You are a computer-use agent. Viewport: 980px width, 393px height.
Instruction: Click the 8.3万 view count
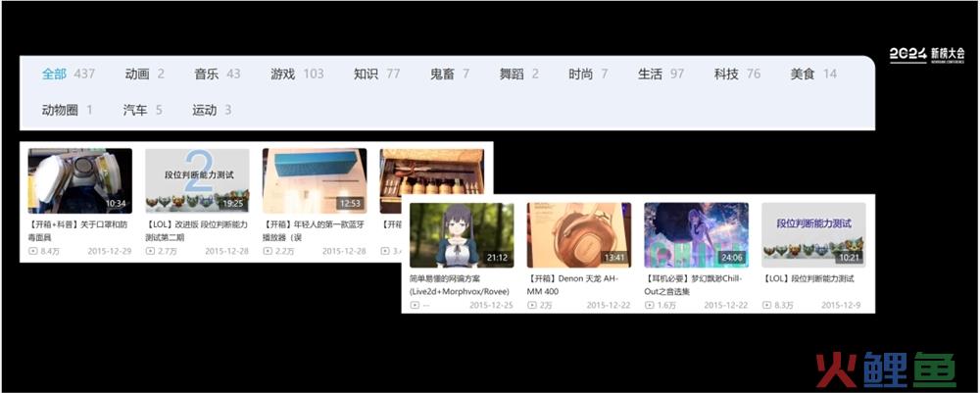tap(784, 306)
